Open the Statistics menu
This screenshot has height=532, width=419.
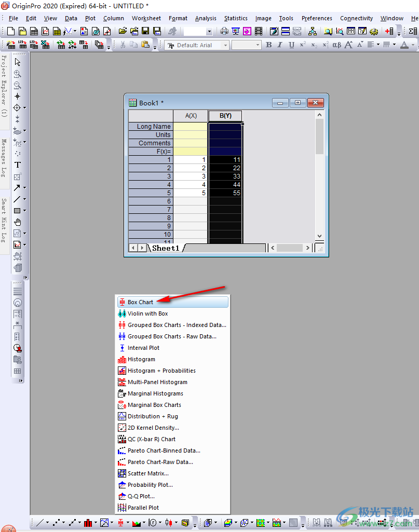pos(236,18)
